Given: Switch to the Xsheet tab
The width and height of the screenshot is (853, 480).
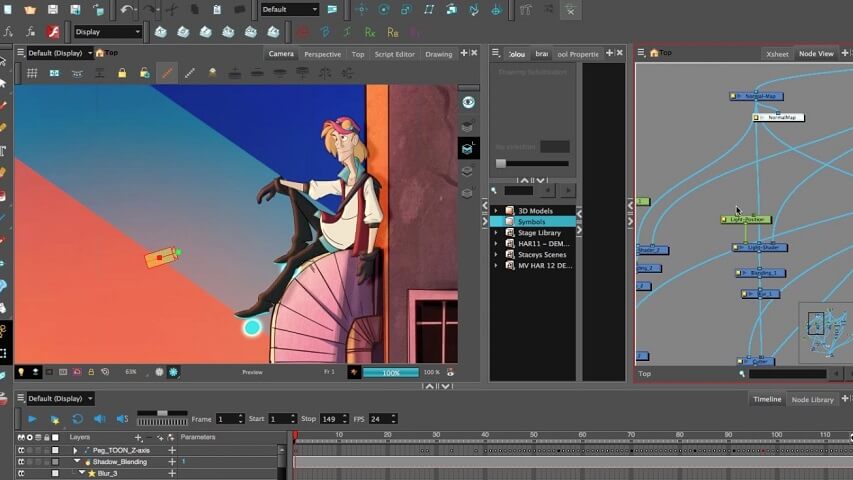Looking at the screenshot, I should coord(777,54).
